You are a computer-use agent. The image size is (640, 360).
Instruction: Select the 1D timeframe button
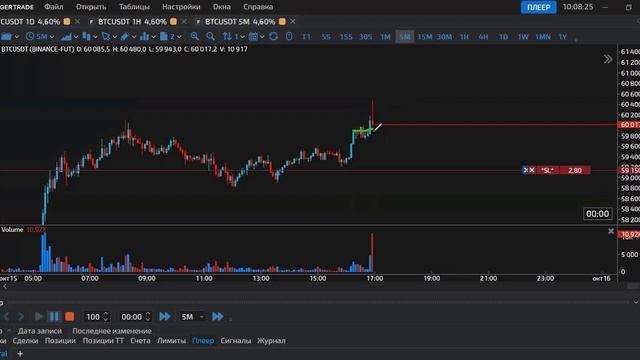(503, 37)
